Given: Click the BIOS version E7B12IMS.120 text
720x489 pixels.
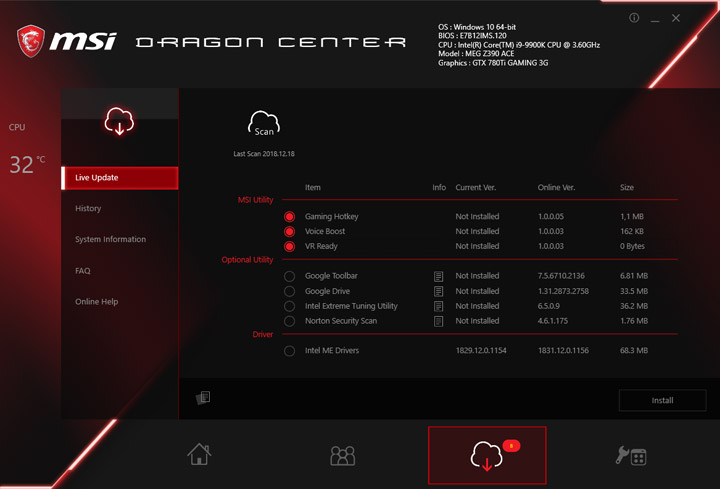Looking at the screenshot, I should pos(472,36).
